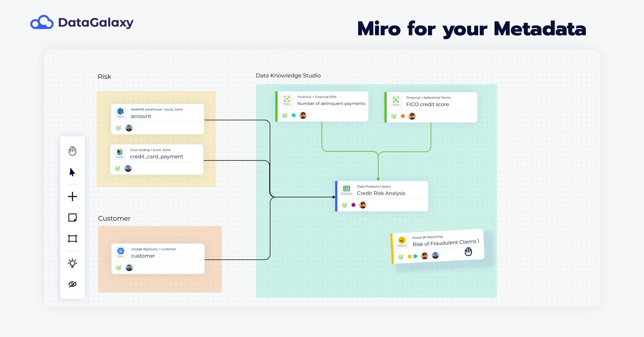Click the Financial > Referential Terms path
The width and height of the screenshot is (644, 337).
tap(429, 98)
